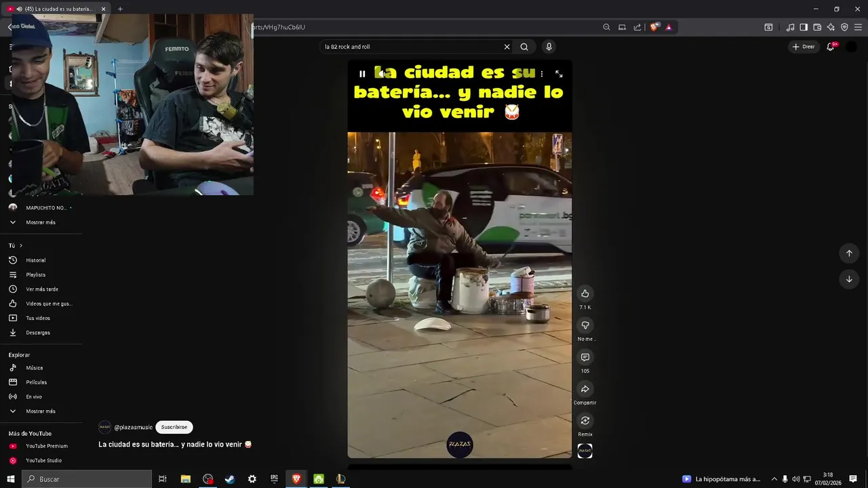Subscribe to plazasmusic with Suscribirse button
This screenshot has width=868, height=488.
point(174,427)
